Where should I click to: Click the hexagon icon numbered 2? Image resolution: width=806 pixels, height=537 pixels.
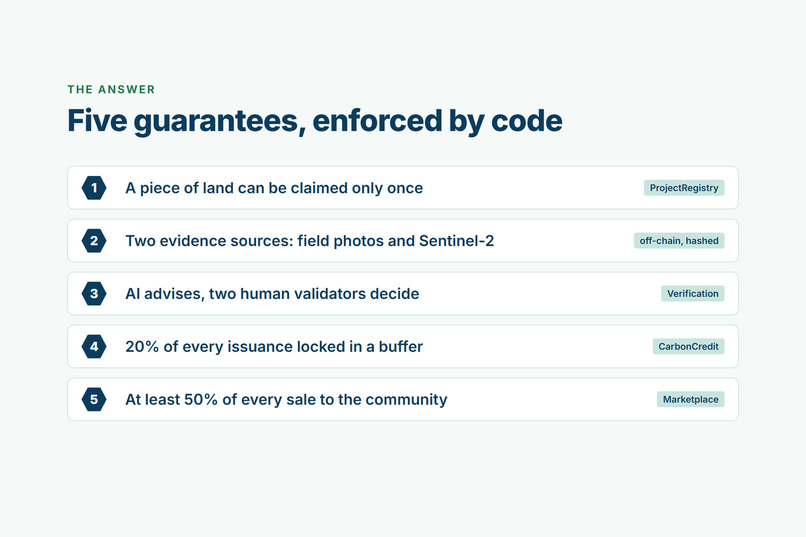(94, 241)
